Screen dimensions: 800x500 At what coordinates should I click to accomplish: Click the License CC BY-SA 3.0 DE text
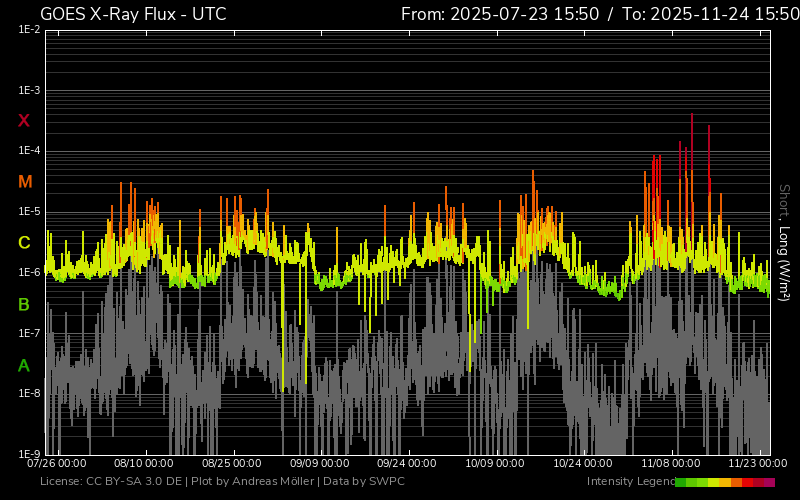[x=111, y=482]
